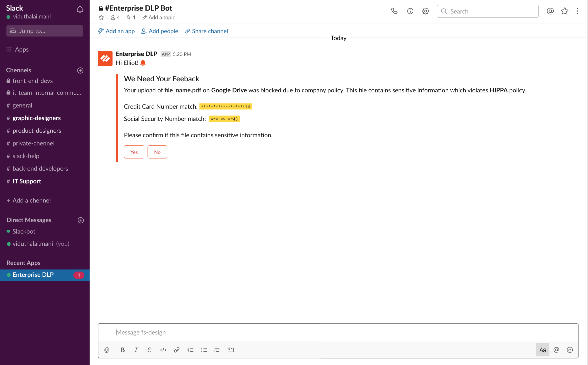Toggle the Aa formatting toolbar button
The height and width of the screenshot is (365, 588).
coord(543,350)
